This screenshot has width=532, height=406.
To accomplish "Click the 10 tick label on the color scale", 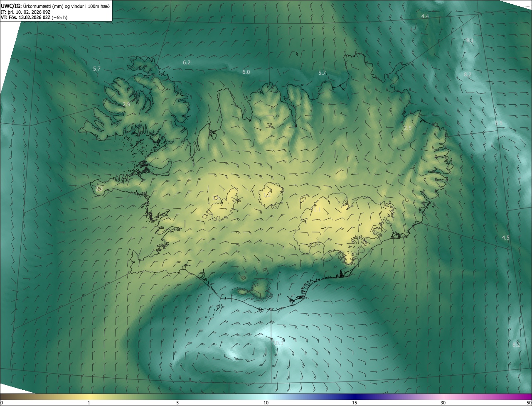I will 266,403.
